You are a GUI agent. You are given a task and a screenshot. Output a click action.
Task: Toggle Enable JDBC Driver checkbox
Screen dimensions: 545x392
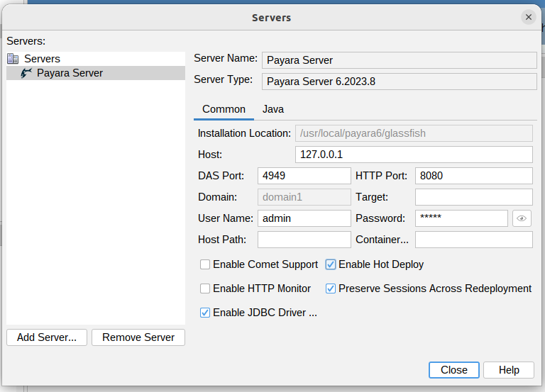205,313
